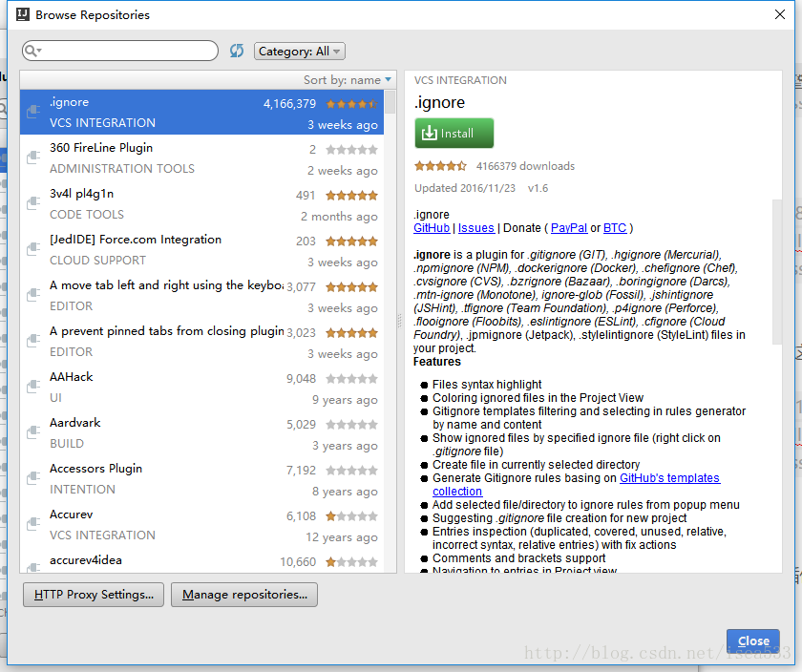Screen dimensions: 802x672
Task: Click the plugin list vertical scrollbar thumb
Action: coord(390,101)
